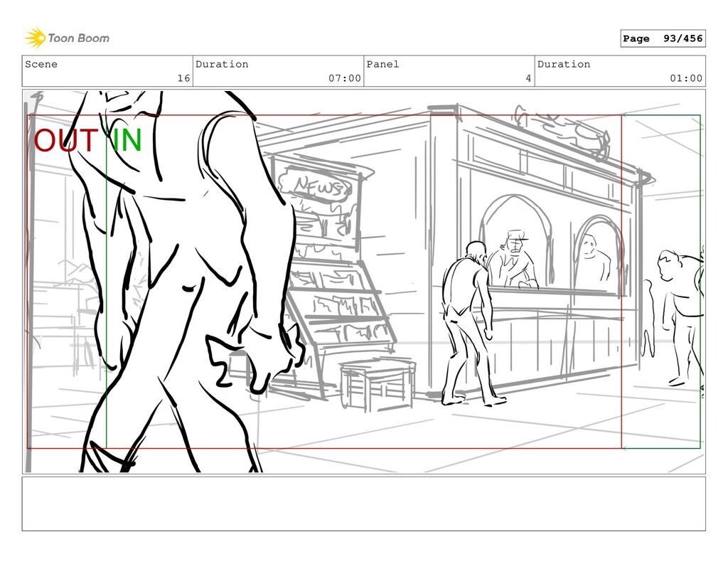Click the green IN camera label
728x564 pixels.
[126, 141]
